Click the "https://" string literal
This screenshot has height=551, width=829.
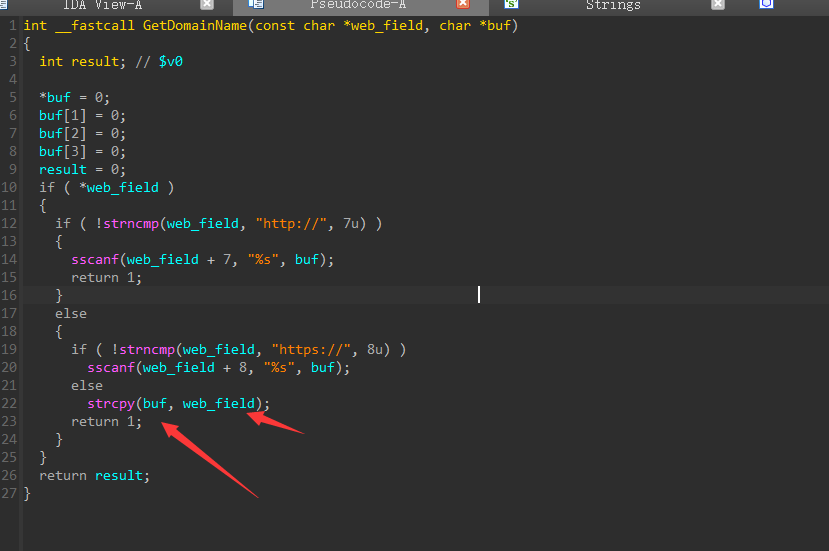click(x=311, y=350)
